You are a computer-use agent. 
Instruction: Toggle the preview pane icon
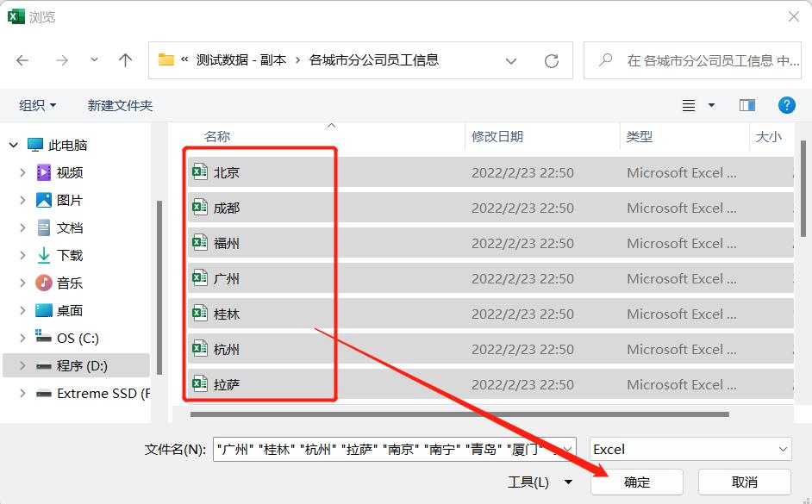746,104
